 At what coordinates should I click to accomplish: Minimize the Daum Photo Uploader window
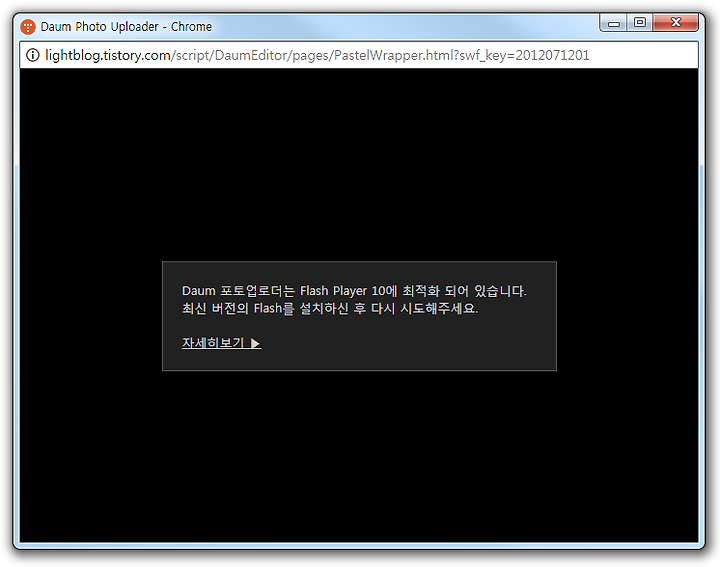point(614,23)
